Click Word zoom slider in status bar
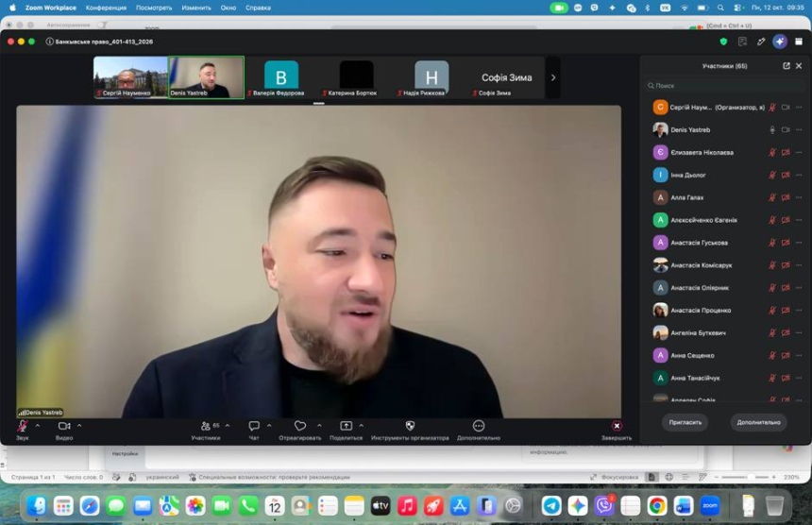 tap(745, 477)
